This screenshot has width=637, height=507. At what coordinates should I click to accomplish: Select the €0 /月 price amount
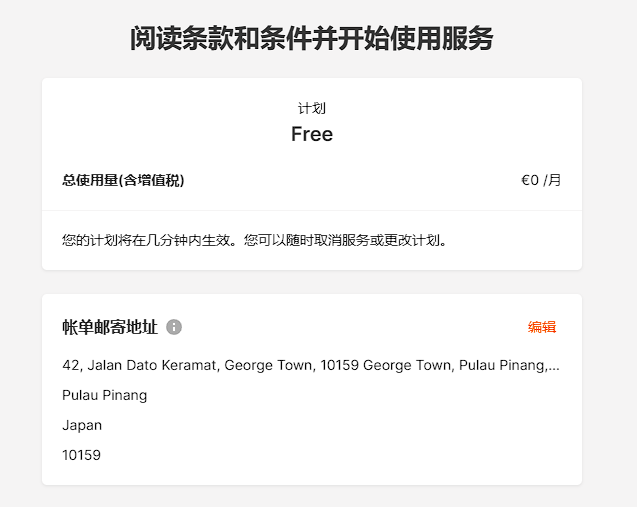tap(541, 180)
